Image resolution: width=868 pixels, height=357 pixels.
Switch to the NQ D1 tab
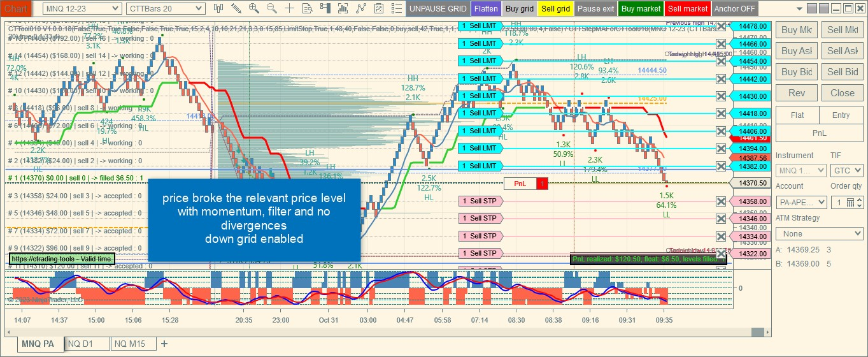pos(87,344)
